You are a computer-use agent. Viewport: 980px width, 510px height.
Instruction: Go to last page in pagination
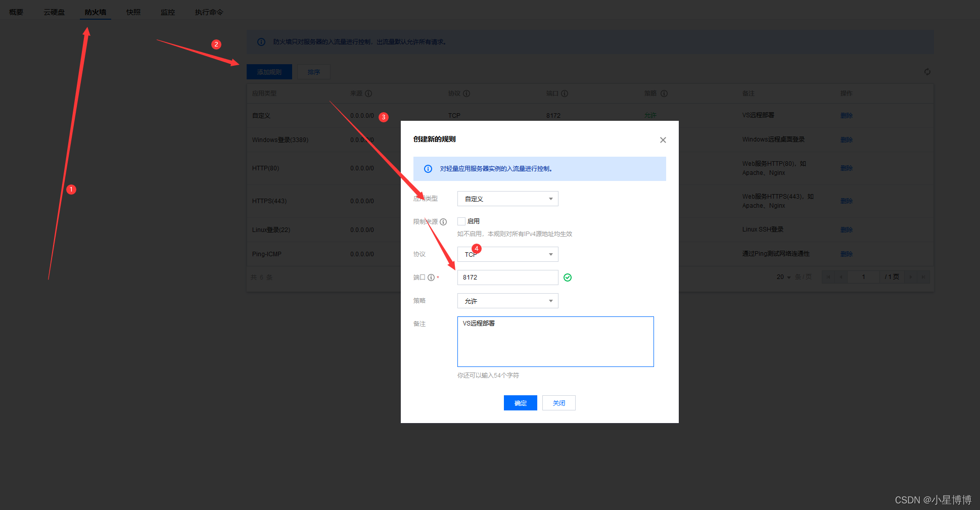(923, 277)
